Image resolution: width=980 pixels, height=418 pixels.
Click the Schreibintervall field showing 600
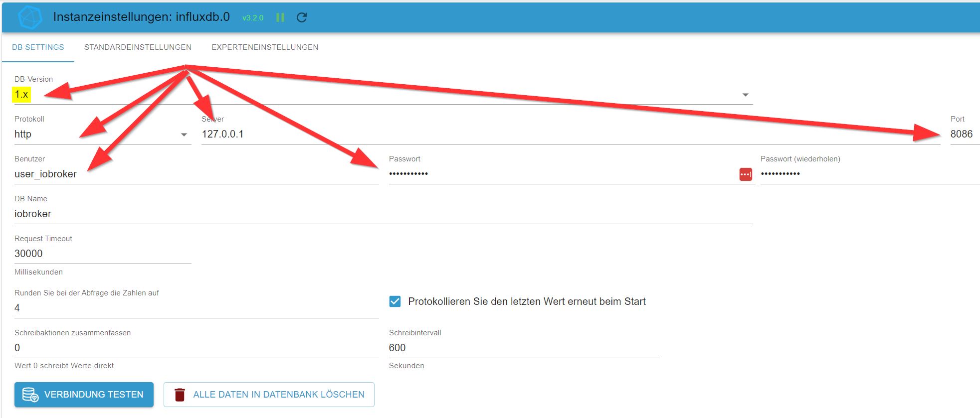(524, 348)
